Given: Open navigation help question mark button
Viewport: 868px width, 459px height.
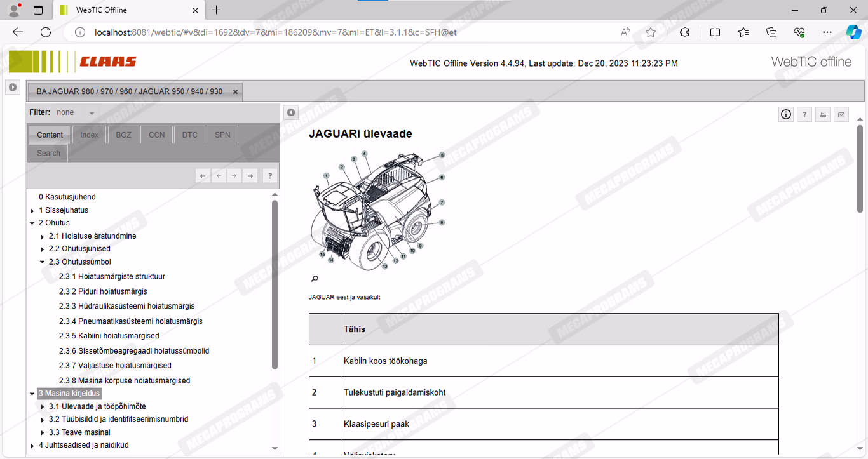Looking at the screenshot, I should point(269,176).
